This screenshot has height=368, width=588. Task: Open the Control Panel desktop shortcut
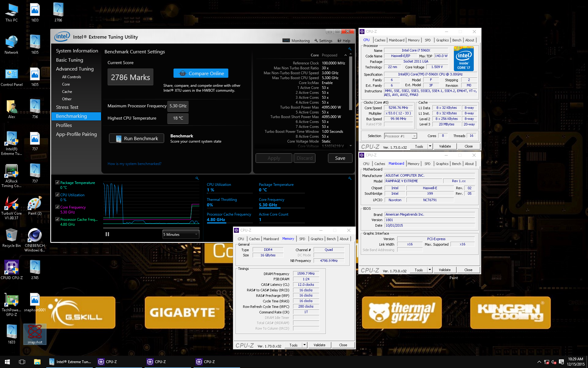12,77
